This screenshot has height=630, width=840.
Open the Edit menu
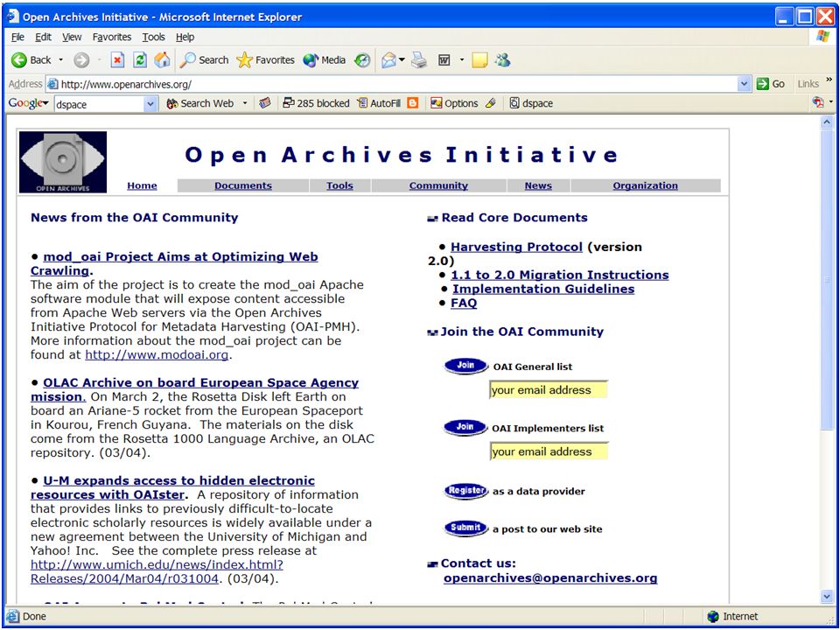click(x=44, y=37)
